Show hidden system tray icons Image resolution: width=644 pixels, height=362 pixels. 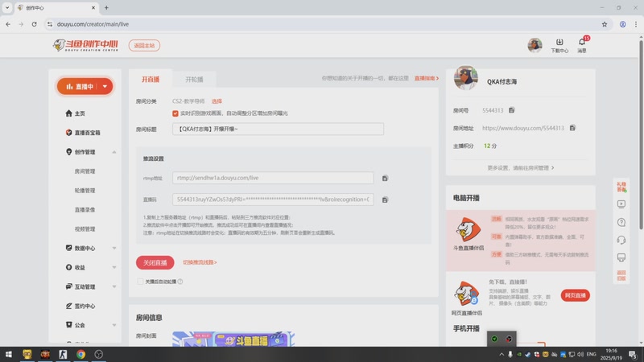point(502,354)
